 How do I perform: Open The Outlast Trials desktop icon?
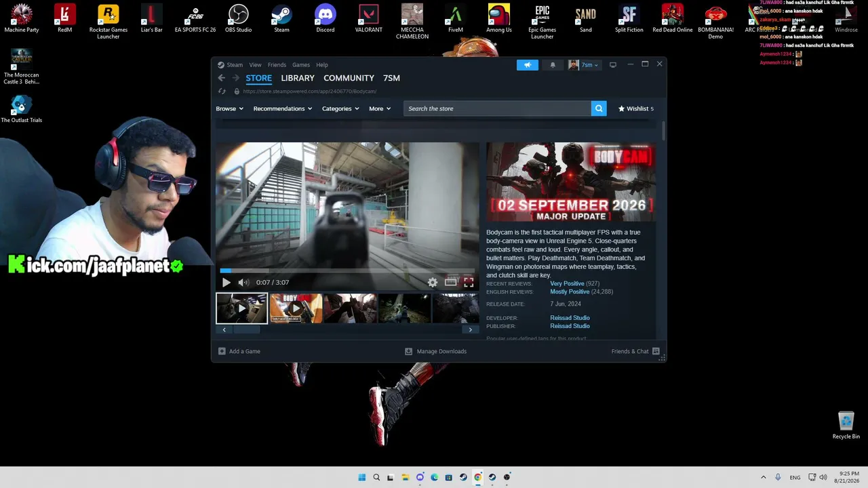click(22, 108)
